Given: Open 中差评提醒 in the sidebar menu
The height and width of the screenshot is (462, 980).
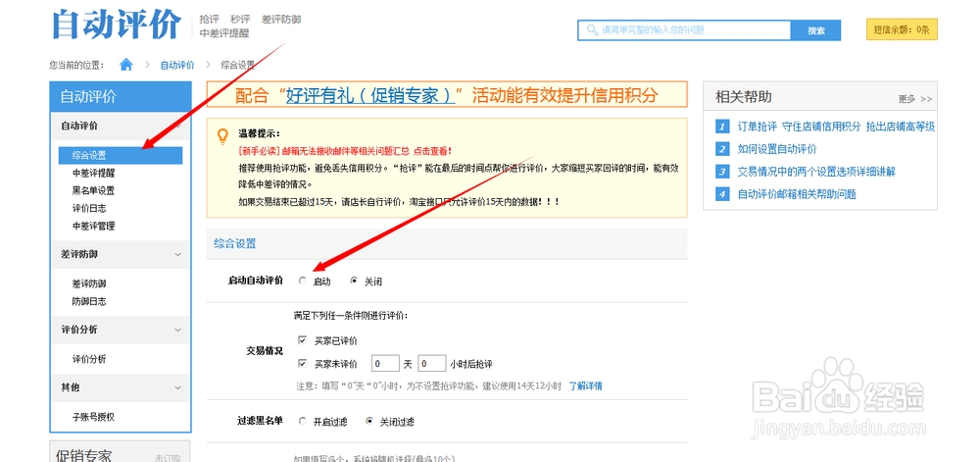Looking at the screenshot, I should click(93, 173).
